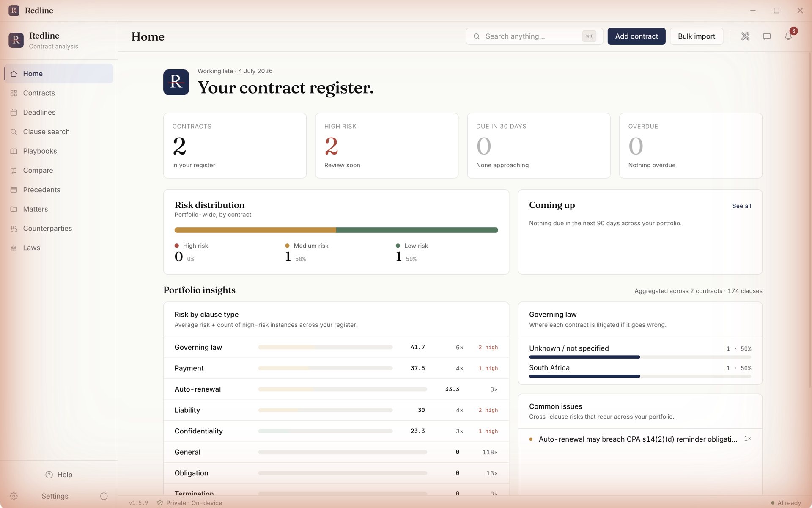Open notifications bell with 8 badge
This screenshot has height=508, width=812.
click(x=788, y=36)
